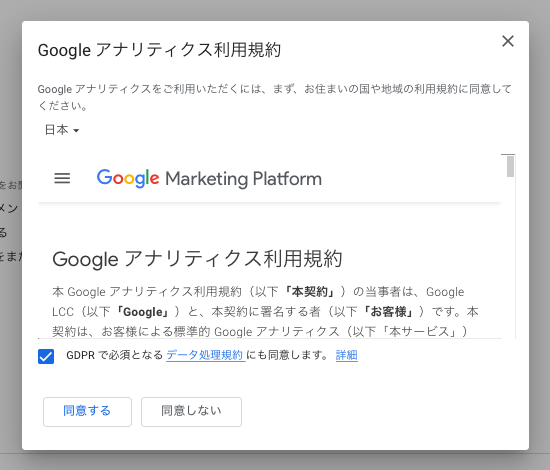
Task: Decline terms with 同意しない button
Action: click(191, 411)
